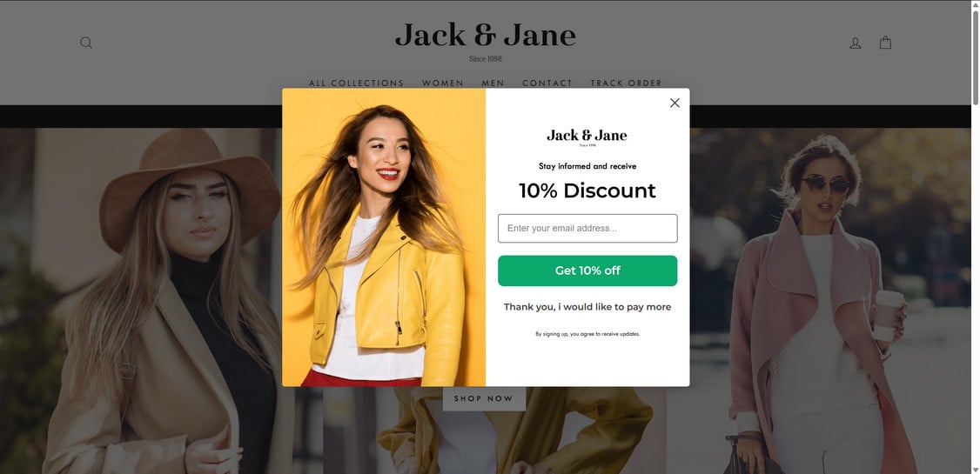Image resolution: width=980 pixels, height=474 pixels.
Task: Click the page vertical scrollbar thumb
Action: coord(975,57)
